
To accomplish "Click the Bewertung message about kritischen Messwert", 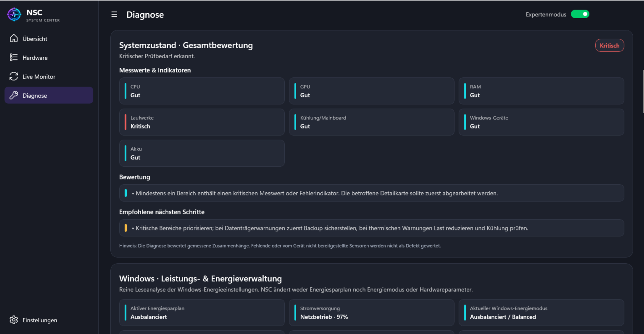I will pos(371,193).
